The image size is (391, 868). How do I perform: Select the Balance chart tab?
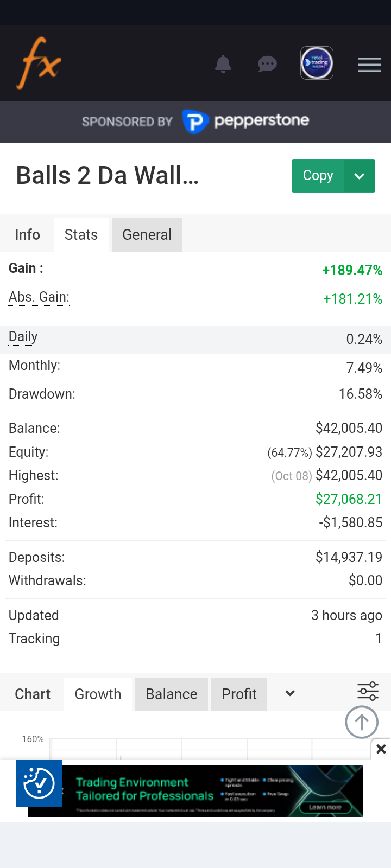pyautogui.click(x=171, y=694)
